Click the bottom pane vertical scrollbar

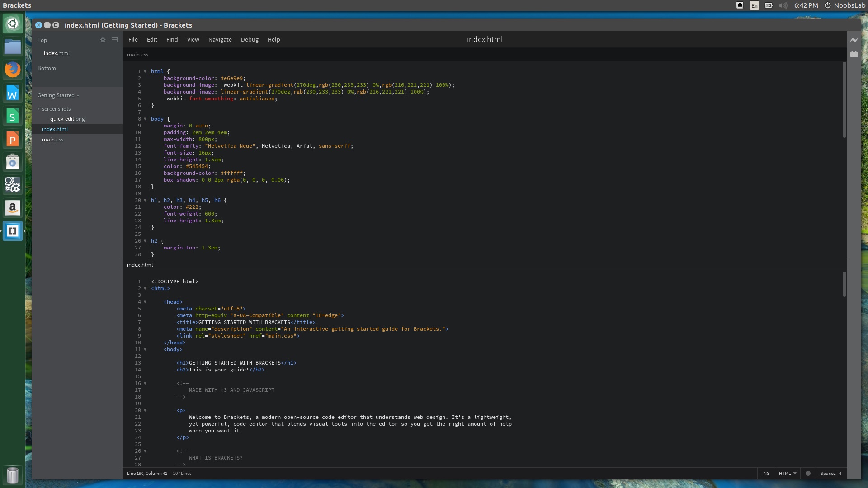pos(844,285)
